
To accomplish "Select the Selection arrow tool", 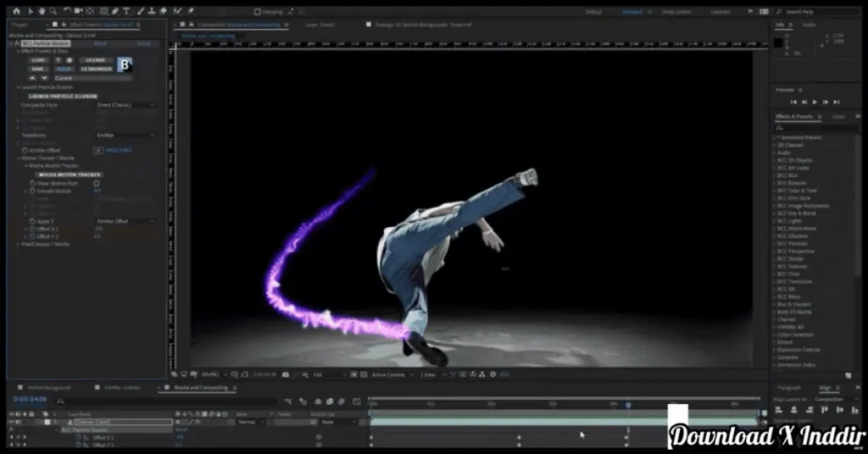I will coord(31,11).
